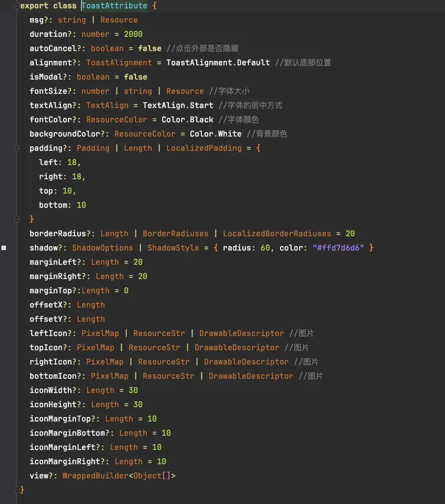Image resolution: width=445 pixels, height=504 pixels.
Task: Click fold end marker at padding closing brace
Action: 17,219
